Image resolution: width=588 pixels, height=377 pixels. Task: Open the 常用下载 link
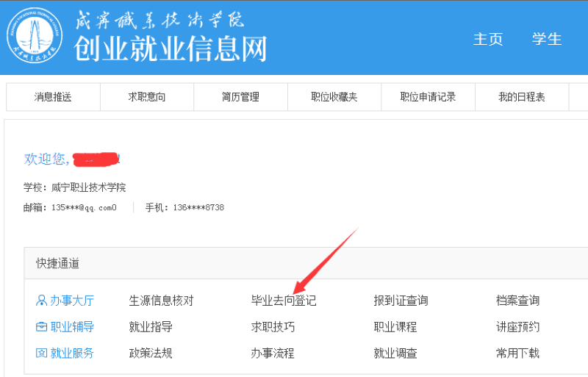tap(517, 353)
